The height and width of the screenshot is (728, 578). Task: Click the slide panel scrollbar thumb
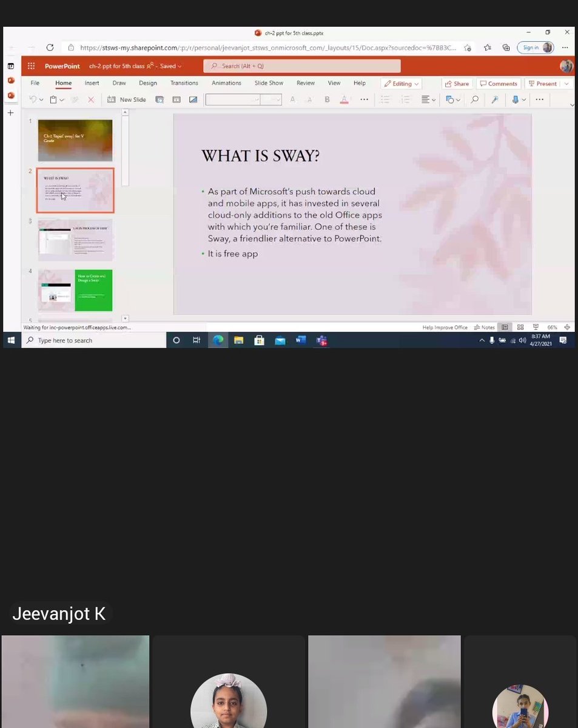tap(126, 150)
